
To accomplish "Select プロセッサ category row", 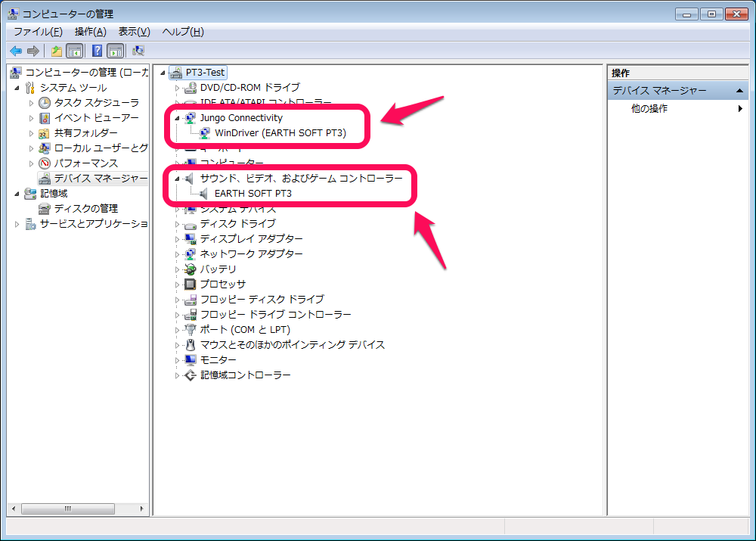I will point(223,284).
